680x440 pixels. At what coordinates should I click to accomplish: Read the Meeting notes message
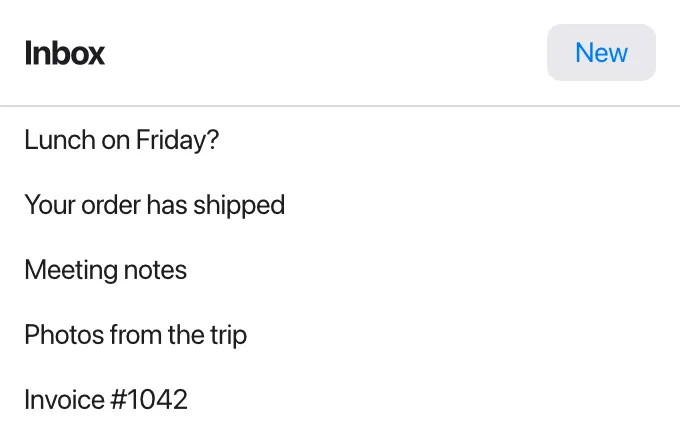coord(340,270)
